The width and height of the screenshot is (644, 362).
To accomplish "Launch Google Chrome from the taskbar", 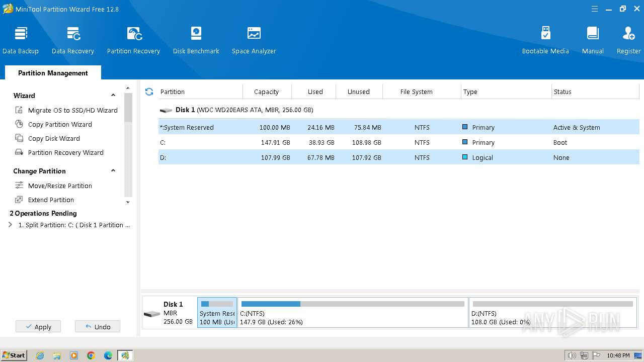I will tap(91, 355).
